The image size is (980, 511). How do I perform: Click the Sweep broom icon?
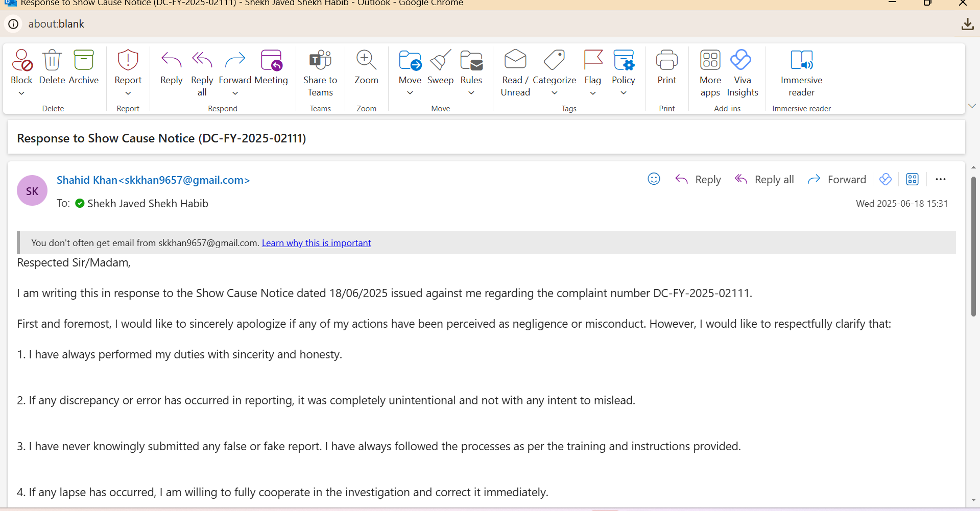440,61
